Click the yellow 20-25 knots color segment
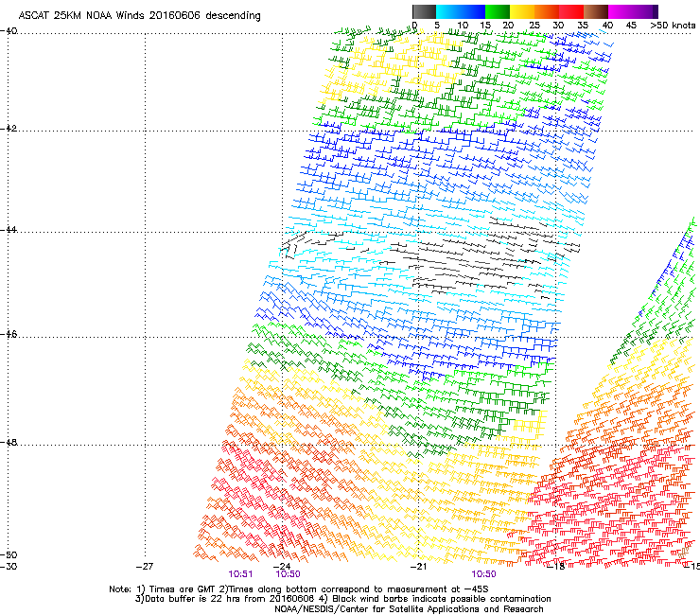 tap(522, 11)
